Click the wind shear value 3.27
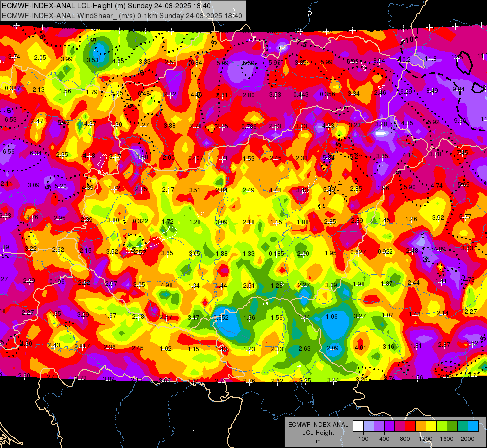 click(360, 316)
